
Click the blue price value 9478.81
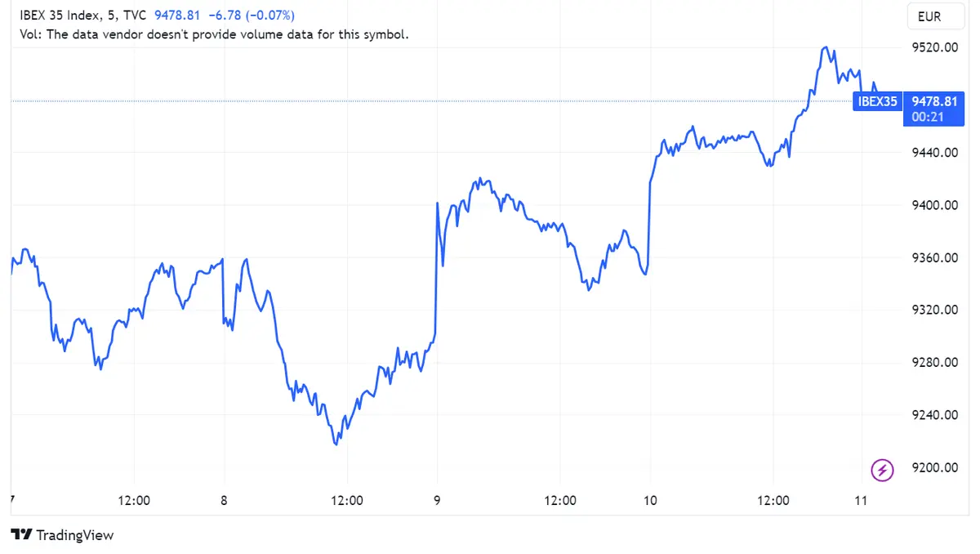pyautogui.click(x=176, y=14)
